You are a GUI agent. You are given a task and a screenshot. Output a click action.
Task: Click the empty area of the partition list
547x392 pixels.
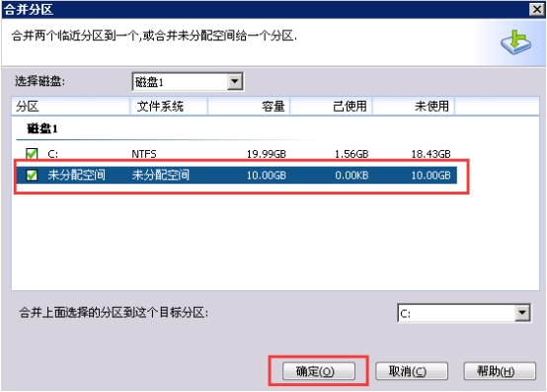[x=274, y=241]
